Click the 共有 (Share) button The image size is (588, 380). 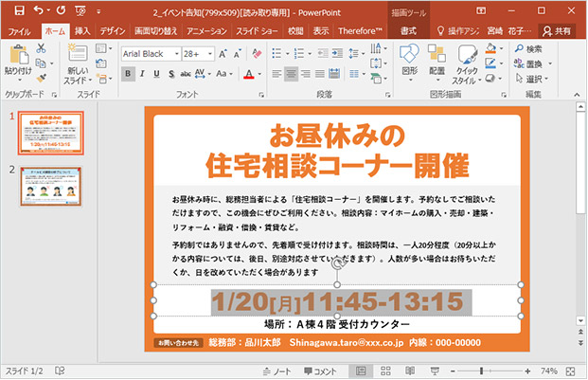(556, 31)
